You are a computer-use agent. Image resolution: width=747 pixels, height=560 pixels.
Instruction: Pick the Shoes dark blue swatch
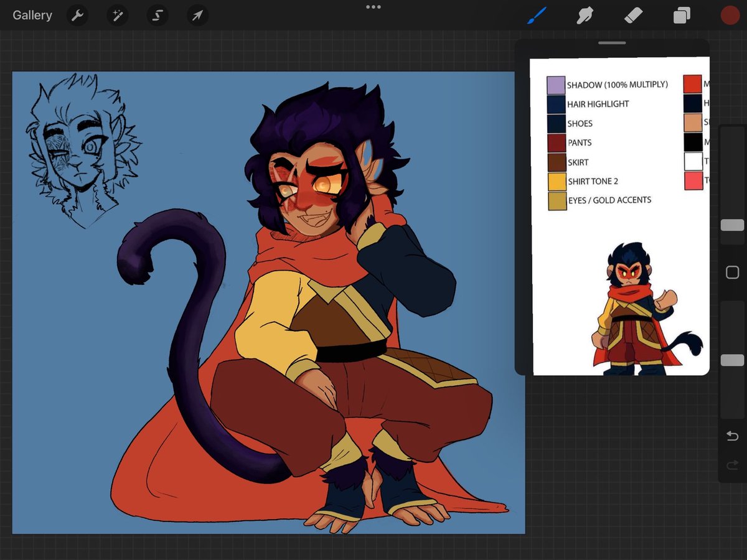557,123
